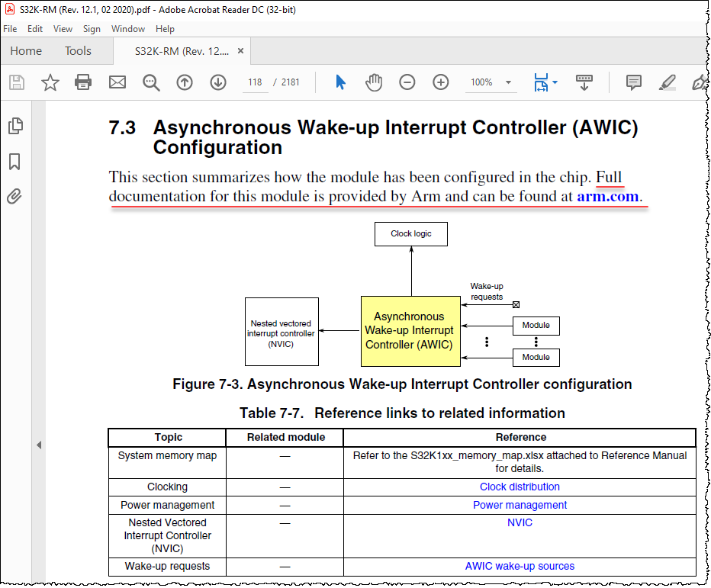Click the Related module column header
The image size is (711, 588).
point(285,438)
